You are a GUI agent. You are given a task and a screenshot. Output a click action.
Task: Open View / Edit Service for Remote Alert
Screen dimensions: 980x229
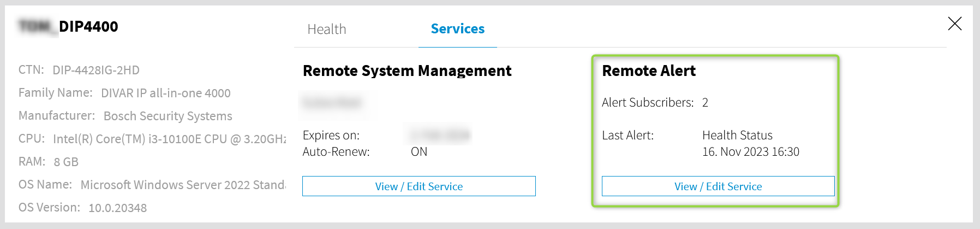click(718, 186)
